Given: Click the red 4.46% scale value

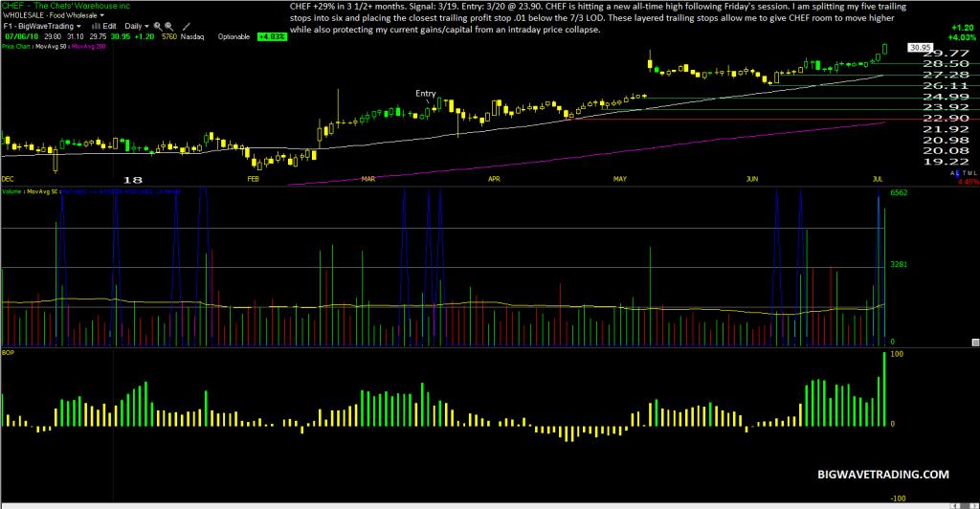Looking at the screenshot, I should 969,183.
